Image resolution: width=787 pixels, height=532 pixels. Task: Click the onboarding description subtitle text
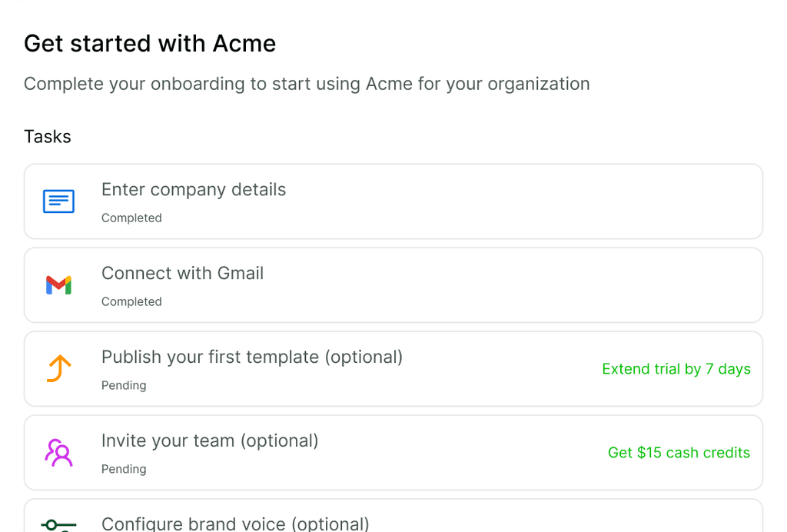pos(307,84)
